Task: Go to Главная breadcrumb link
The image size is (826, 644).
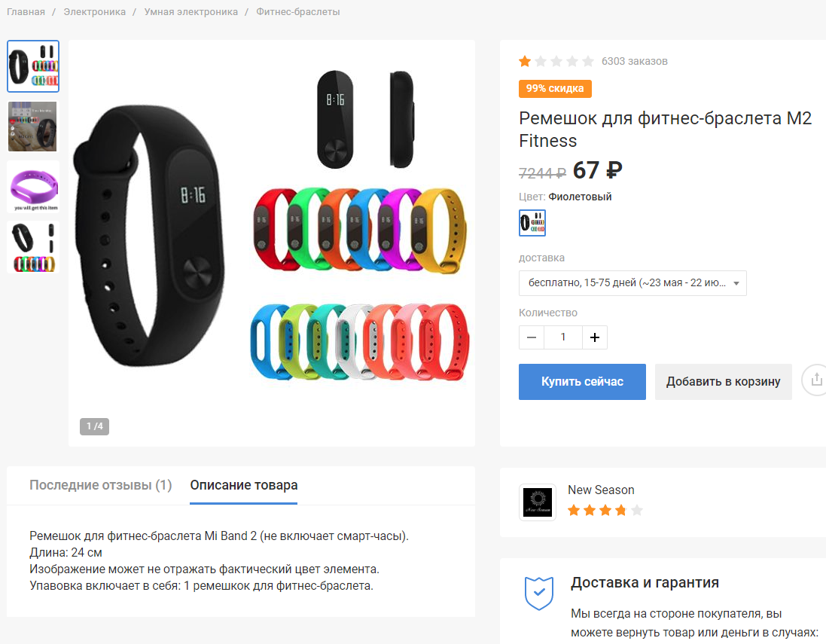Action: (26, 11)
